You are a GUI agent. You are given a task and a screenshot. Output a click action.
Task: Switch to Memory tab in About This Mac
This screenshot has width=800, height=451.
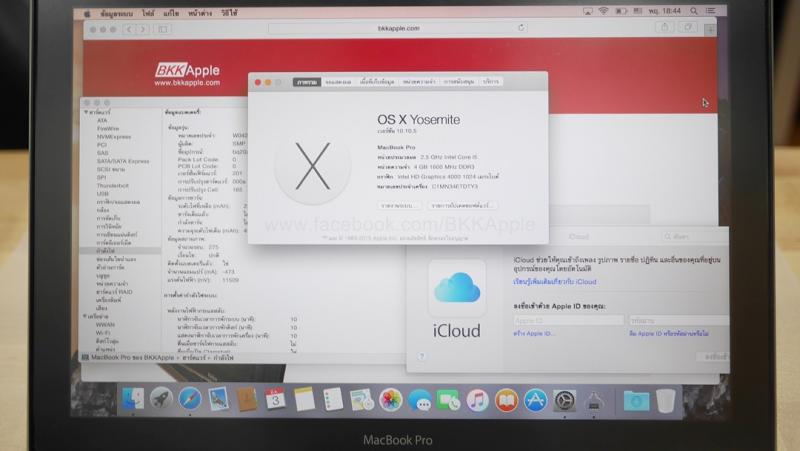pos(419,82)
